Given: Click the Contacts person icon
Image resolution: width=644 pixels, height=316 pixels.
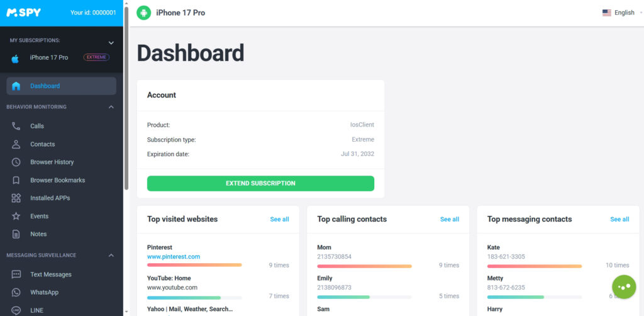Looking at the screenshot, I should [16, 144].
